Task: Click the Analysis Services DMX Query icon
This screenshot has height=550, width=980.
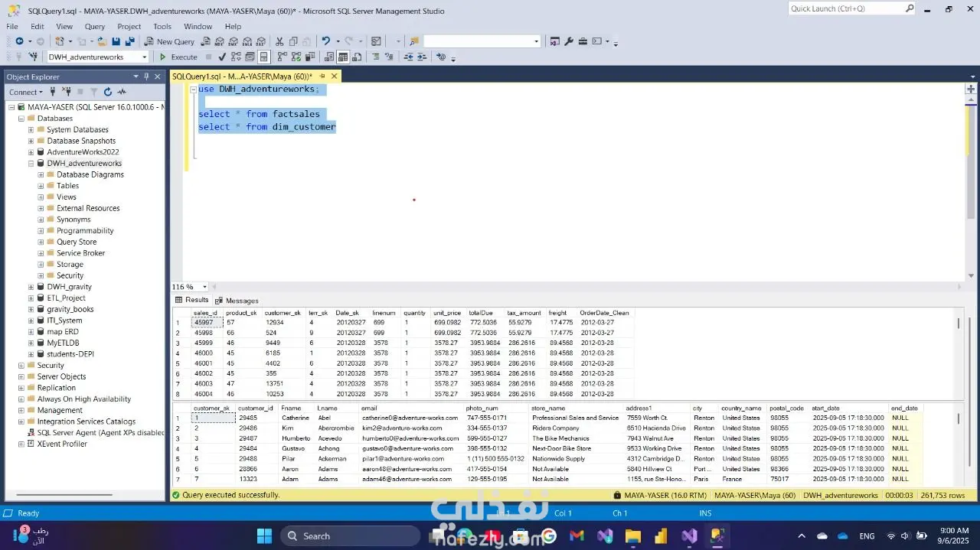Action: pos(234,41)
